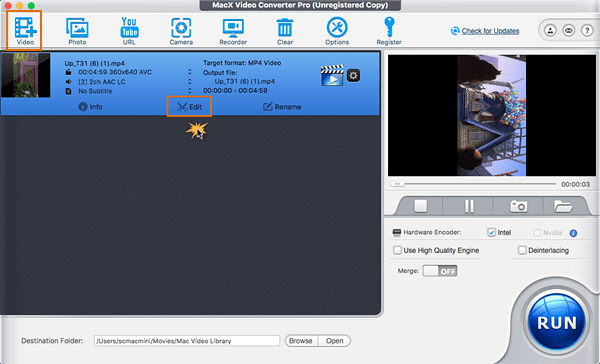Screen dimensions: 600x364
Task: Start conversion with the RUN button
Action: (556, 323)
